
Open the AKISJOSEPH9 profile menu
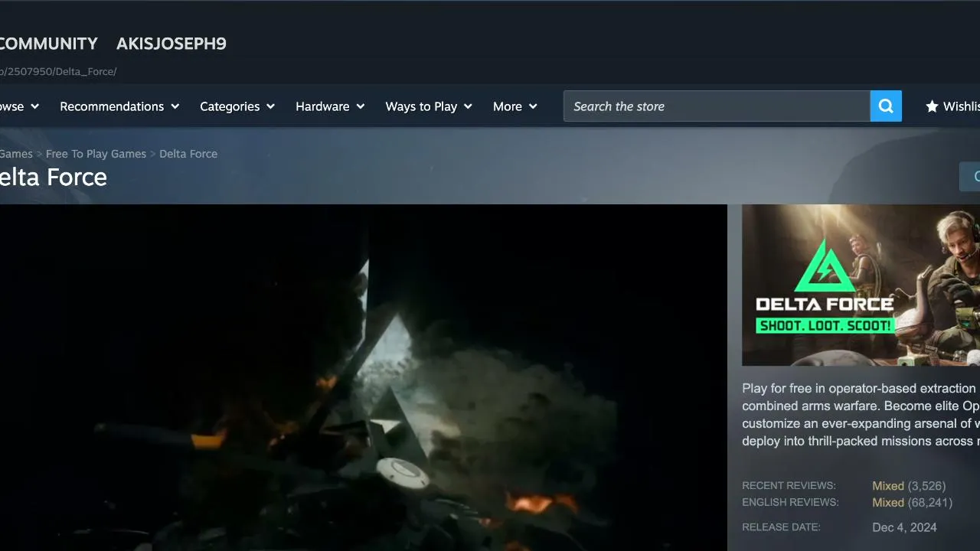click(171, 44)
